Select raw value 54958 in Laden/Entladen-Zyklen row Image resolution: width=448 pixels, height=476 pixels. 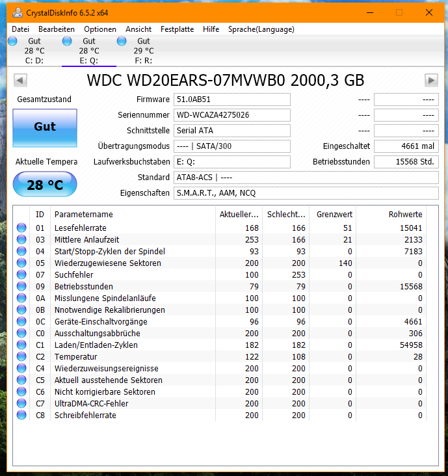(x=411, y=345)
